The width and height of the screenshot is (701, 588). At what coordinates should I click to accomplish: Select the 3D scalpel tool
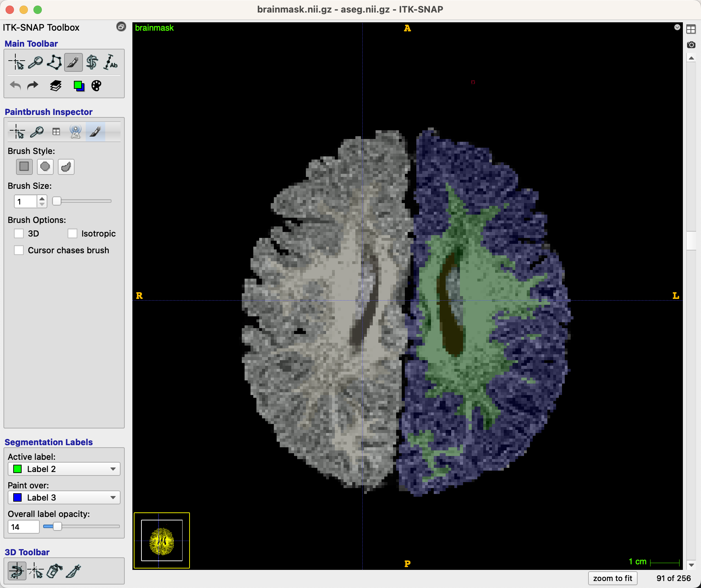[x=74, y=571]
